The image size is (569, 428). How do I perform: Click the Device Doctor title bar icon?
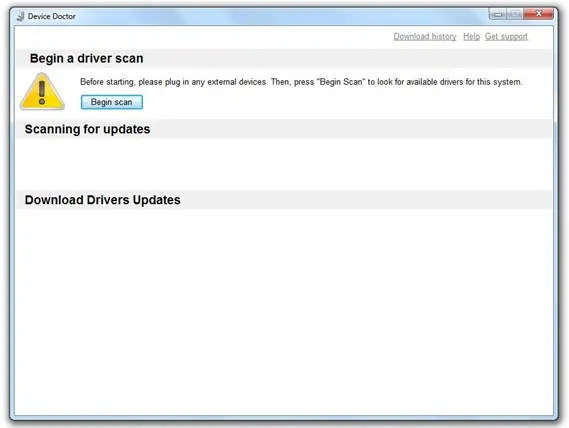click(x=21, y=16)
